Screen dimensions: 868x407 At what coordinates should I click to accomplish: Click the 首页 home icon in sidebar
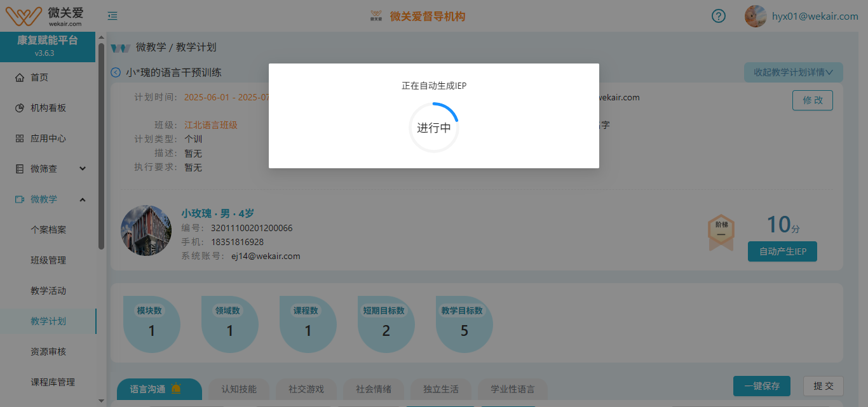click(20, 77)
